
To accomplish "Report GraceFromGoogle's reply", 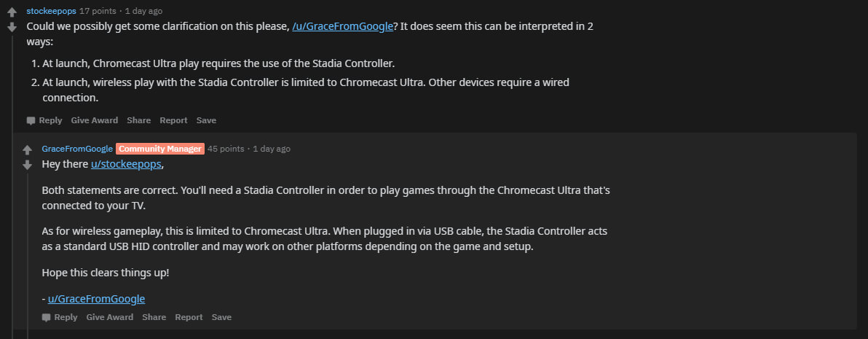I will (x=189, y=317).
